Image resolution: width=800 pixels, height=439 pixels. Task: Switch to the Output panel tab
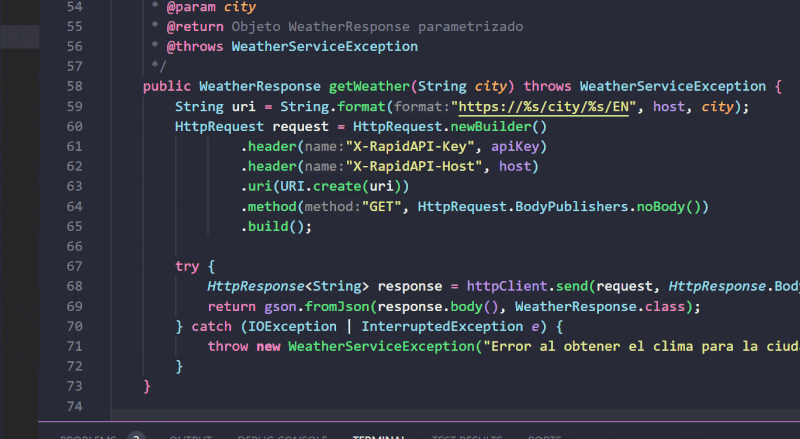click(x=190, y=437)
